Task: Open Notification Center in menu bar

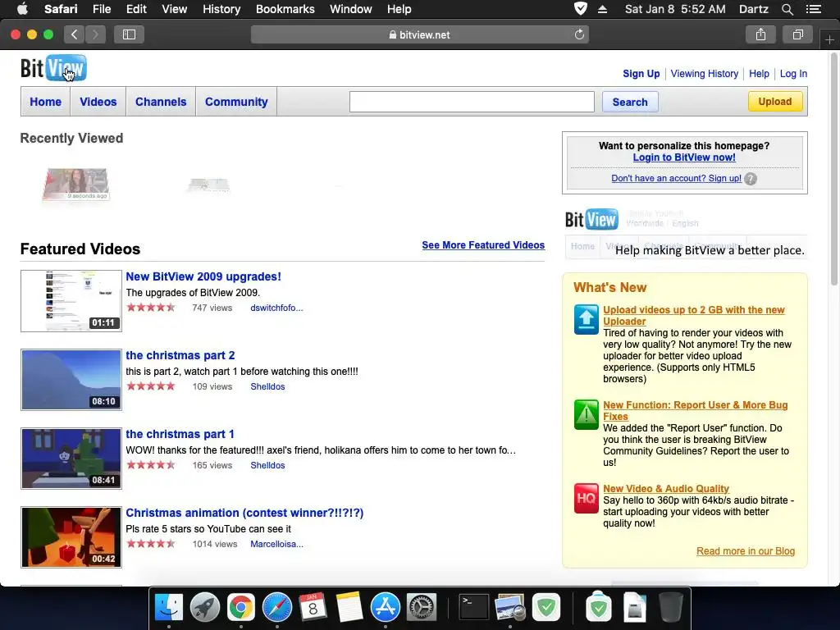Action: (x=813, y=9)
